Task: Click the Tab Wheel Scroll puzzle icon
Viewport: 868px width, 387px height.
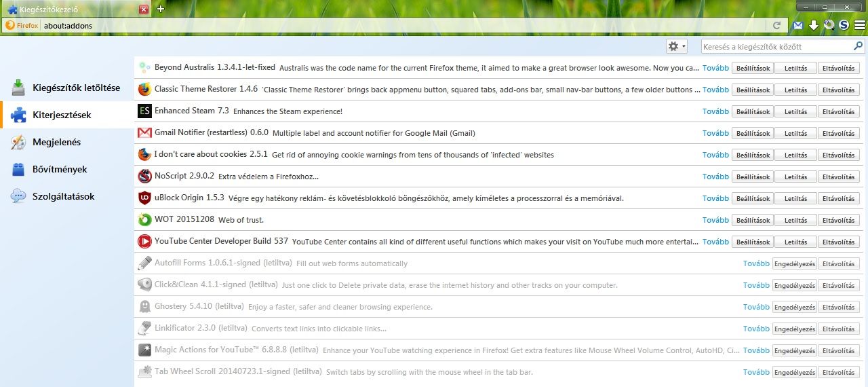Action: [x=144, y=372]
